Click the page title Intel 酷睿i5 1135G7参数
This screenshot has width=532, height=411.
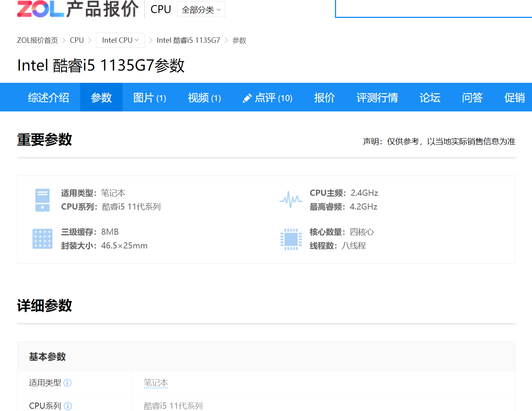pyautogui.click(x=101, y=65)
